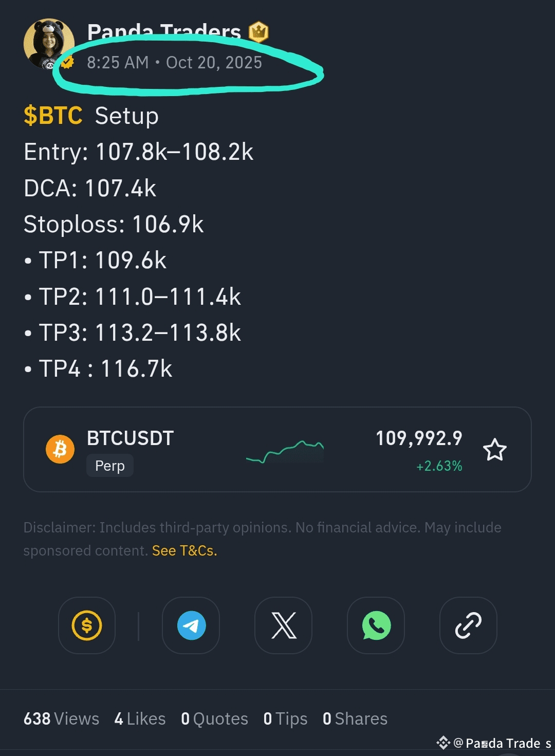555x756 pixels.
Task: Tap the verified checkmark badge
Action: click(x=67, y=63)
